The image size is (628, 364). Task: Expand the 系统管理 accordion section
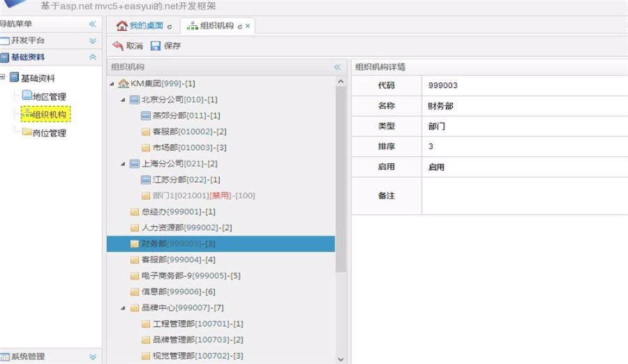[93, 356]
